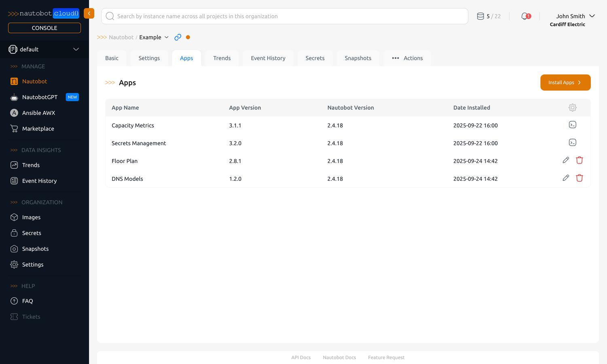Screen dimensions: 607x364
Task: Switch to the Event History tab
Action: coord(268,58)
